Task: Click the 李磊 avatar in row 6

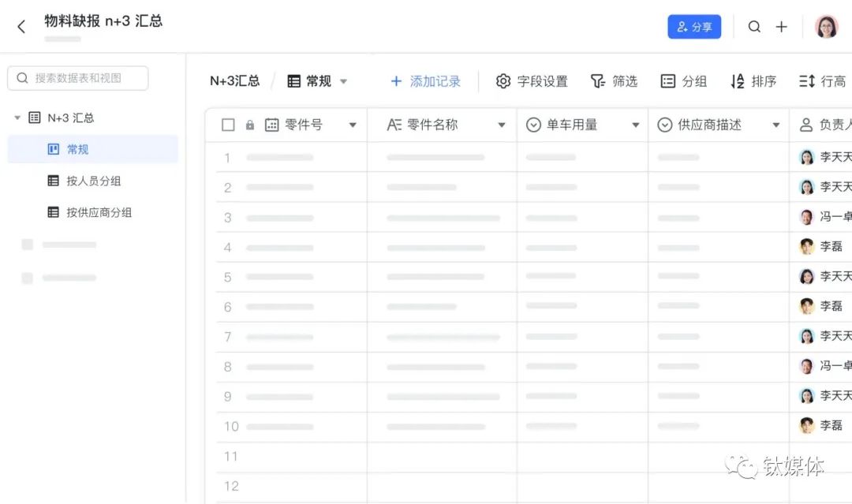Action: click(807, 306)
